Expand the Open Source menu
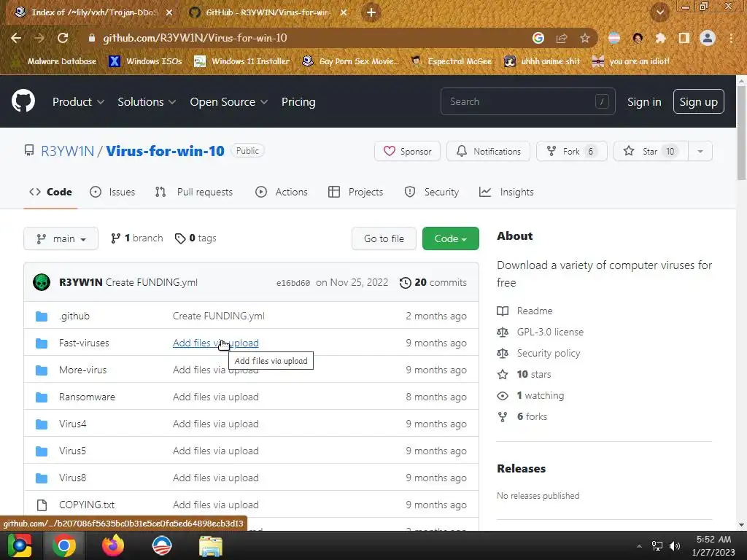Viewport: 747px width, 560px height. [228, 102]
